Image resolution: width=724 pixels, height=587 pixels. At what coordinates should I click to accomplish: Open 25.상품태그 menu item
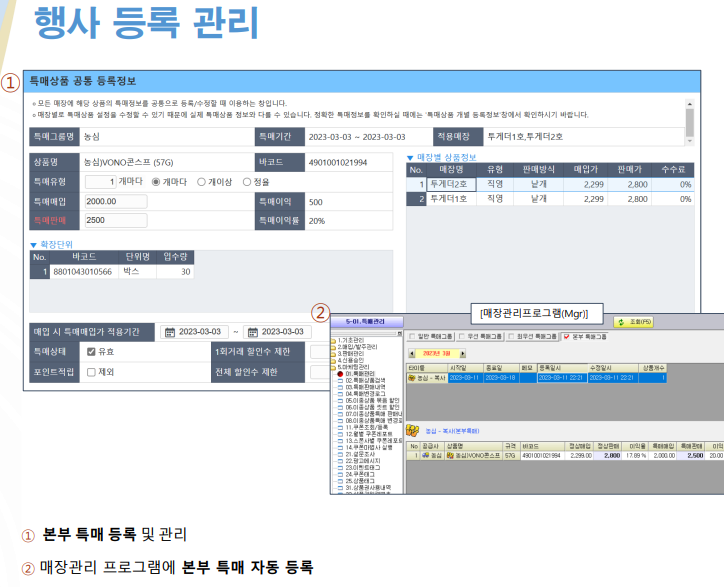pos(360,481)
